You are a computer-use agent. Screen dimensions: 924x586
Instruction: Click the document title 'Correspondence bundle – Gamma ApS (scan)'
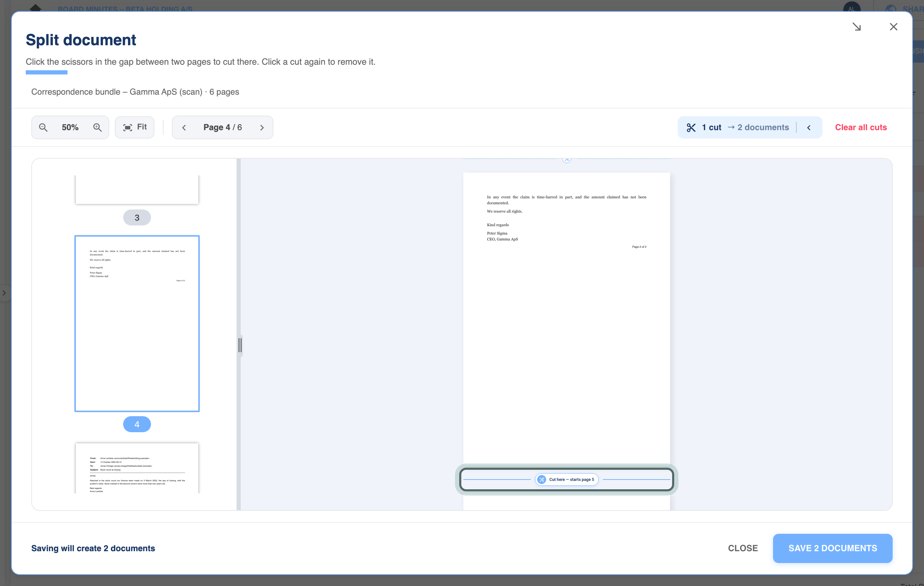tap(117, 92)
